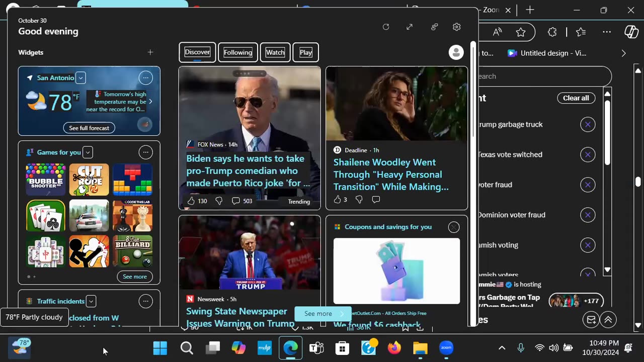Click the search field in Edge page

click(x=545, y=76)
